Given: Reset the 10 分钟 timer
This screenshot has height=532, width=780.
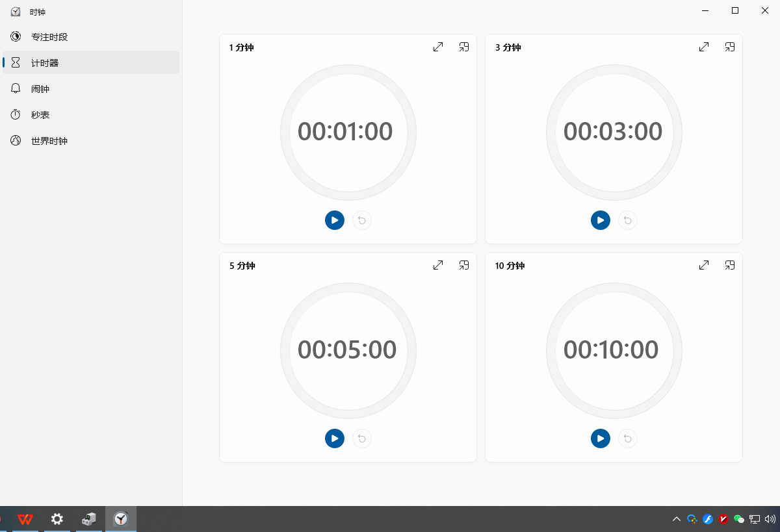Looking at the screenshot, I should [628, 438].
